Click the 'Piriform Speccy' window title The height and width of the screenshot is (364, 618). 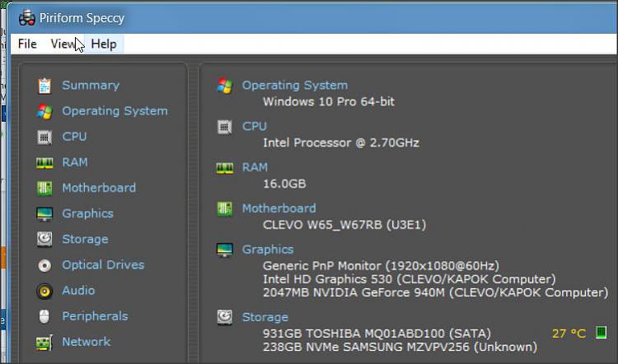[82, 18]
